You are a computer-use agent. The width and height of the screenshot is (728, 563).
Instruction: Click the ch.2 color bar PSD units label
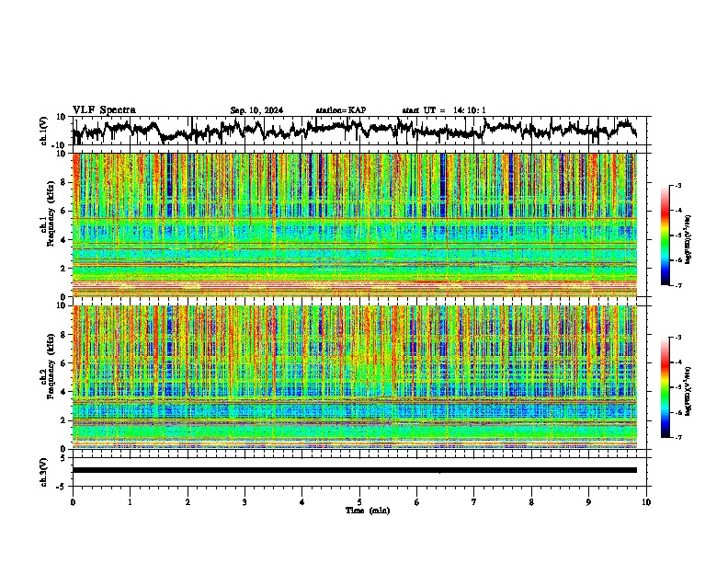coord(688,392)
